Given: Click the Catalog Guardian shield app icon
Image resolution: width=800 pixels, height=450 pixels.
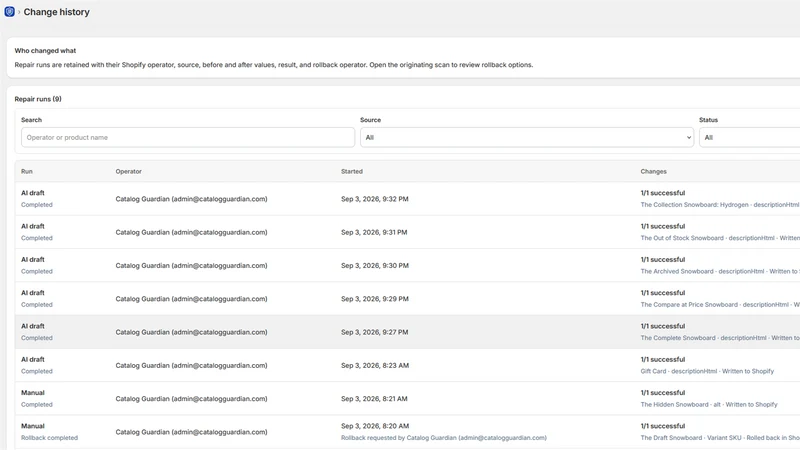Looking at the screenshot, I should 9,11.
